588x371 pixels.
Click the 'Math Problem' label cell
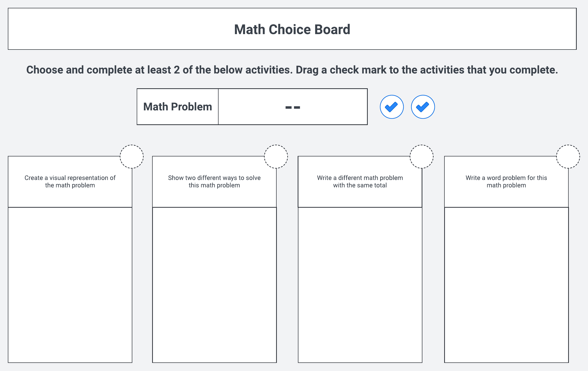(178, 107)
